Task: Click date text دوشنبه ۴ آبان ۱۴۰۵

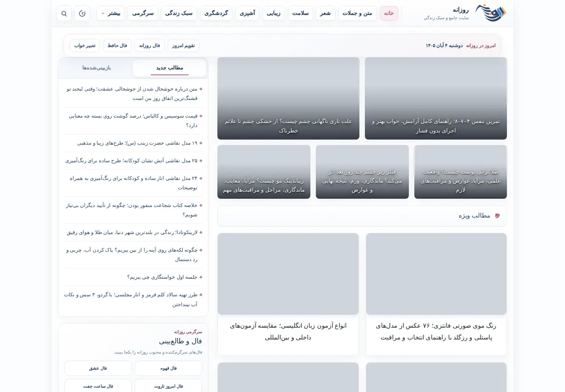Action: click(x=444, y=46)
